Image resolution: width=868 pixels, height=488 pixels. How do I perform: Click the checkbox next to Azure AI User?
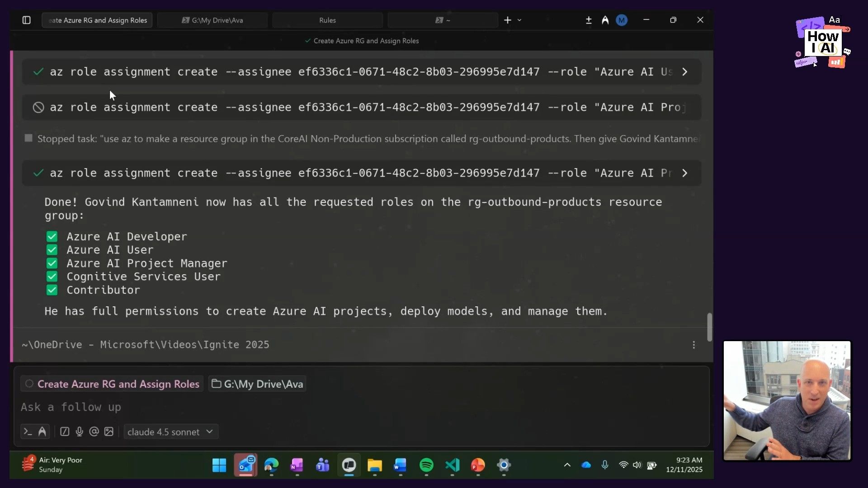(x=52, y=250)
